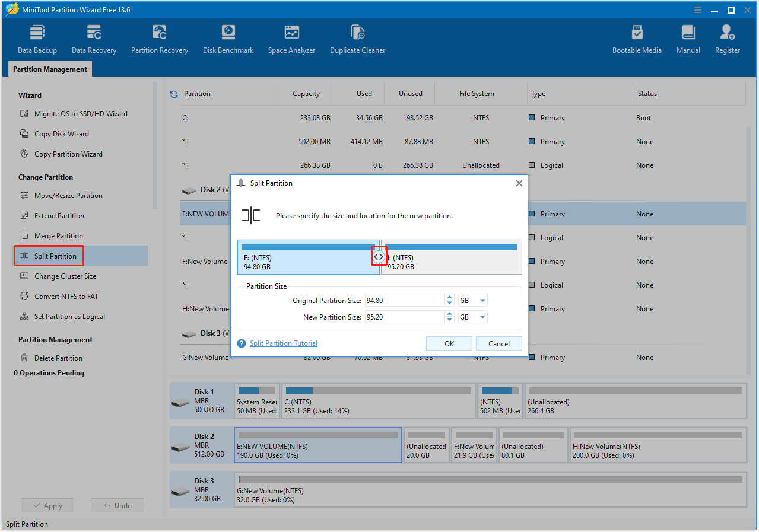The image size is (759, 532).
Task: Select G:New Volume 32.0 GB block in disk map
Action: [490, 490]
